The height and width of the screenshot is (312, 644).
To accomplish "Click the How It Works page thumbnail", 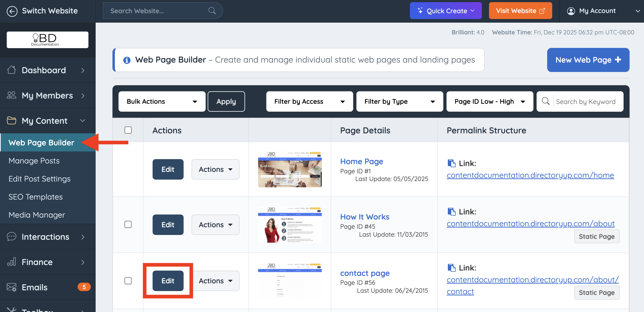I will 290,225.
